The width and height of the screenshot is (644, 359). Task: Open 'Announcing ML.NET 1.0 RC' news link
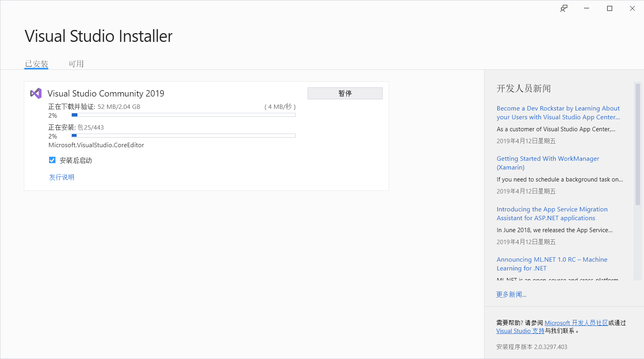pos(552,264)
